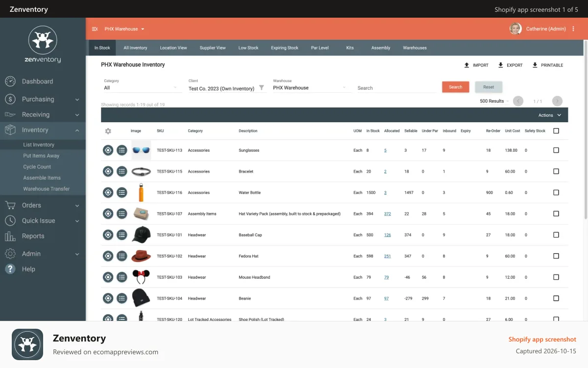Click the Purchasing dollar icon
This screenshot has width=588, height=368.
[x=10, y=99]
